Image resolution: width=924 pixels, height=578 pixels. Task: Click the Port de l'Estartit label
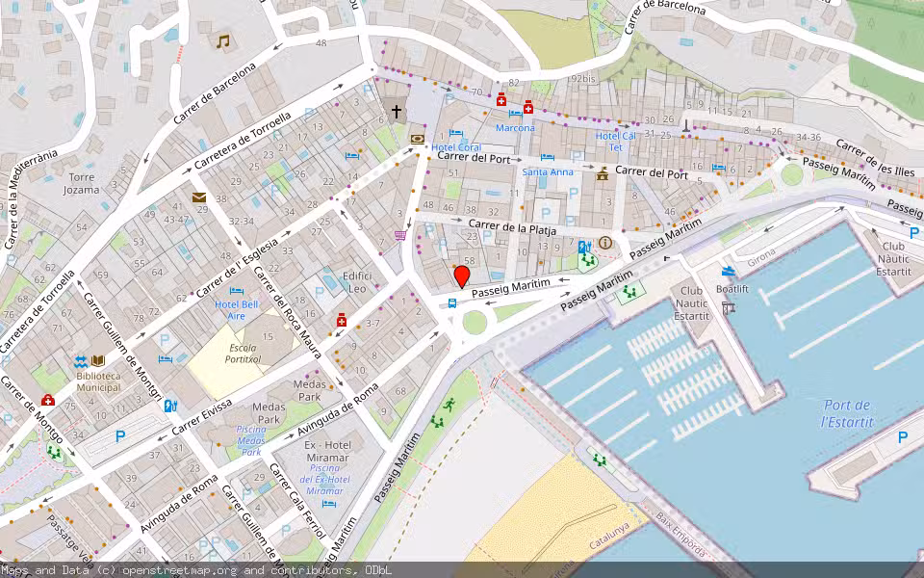(847, 413)
